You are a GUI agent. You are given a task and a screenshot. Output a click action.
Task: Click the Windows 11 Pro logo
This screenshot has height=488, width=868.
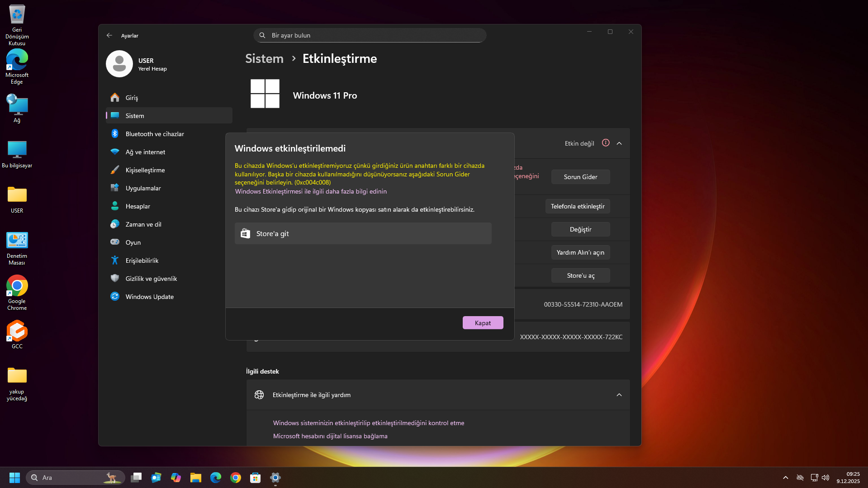pos(265,94)
